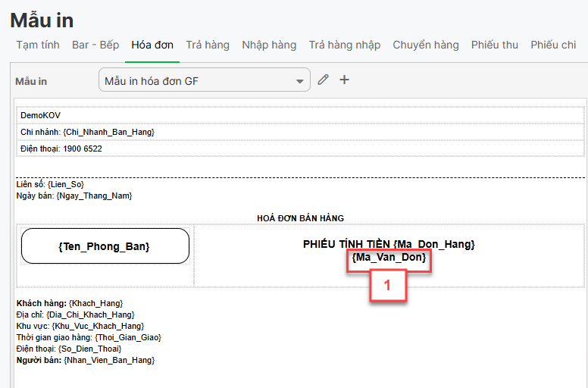Click the Thời gian giao hàng line
The image size is (588, 388).
point(89,337)
